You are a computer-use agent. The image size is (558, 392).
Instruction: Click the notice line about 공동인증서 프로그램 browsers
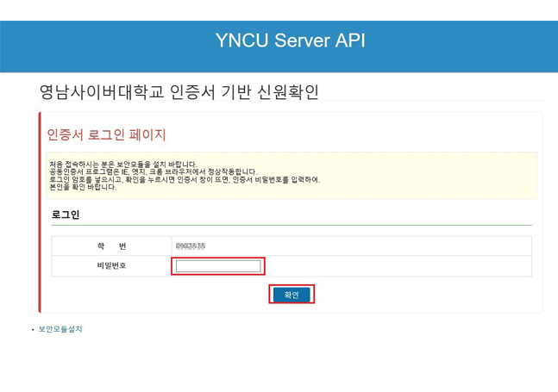coord(153,172)
